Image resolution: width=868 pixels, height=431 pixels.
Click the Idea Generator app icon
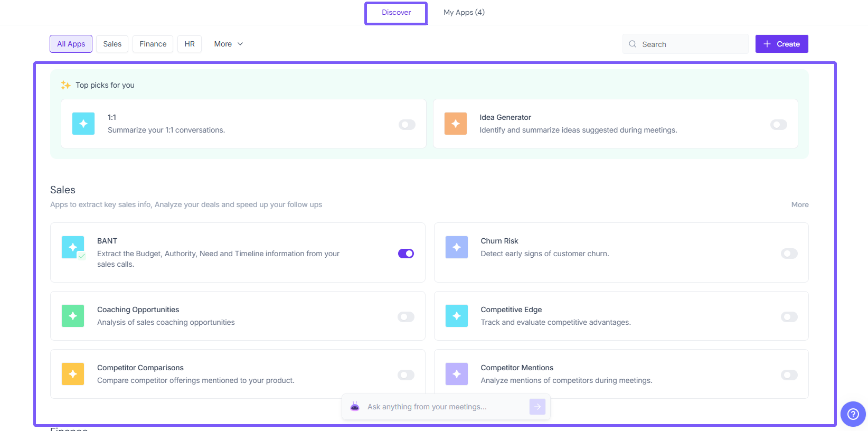(456, 124)
